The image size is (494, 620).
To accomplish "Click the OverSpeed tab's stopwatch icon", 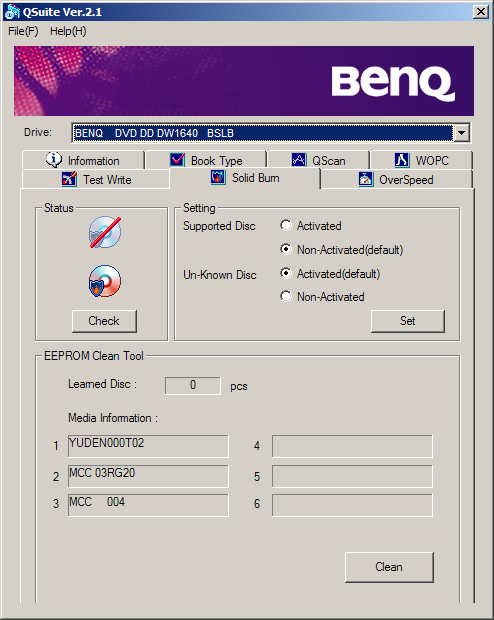I will click(x=366, y=179).
